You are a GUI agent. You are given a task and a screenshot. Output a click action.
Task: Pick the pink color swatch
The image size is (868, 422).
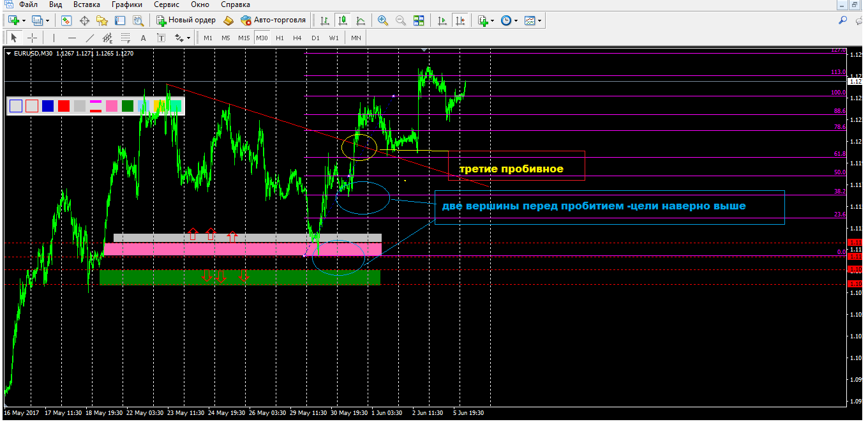click(112, 106)
